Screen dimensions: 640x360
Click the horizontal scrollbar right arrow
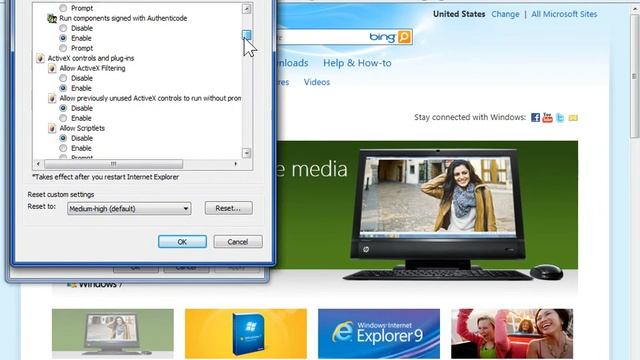(236, 164)
